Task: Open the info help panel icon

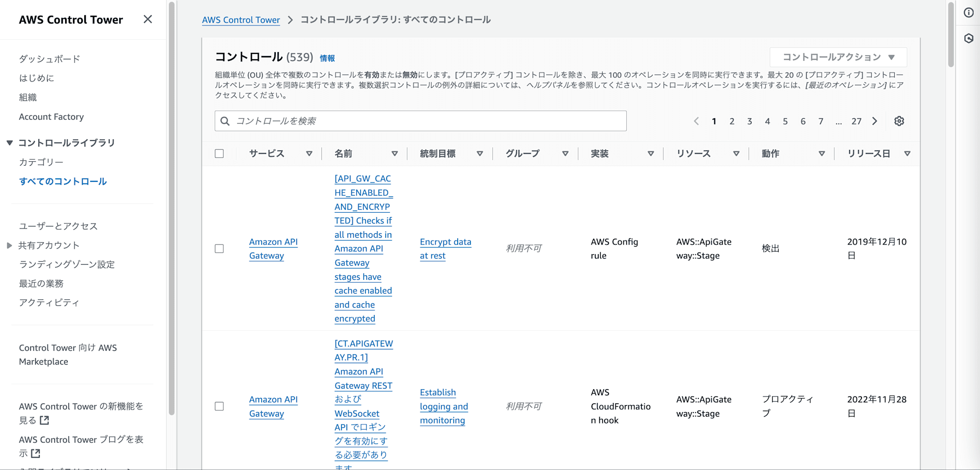Action: click(969, 13)
